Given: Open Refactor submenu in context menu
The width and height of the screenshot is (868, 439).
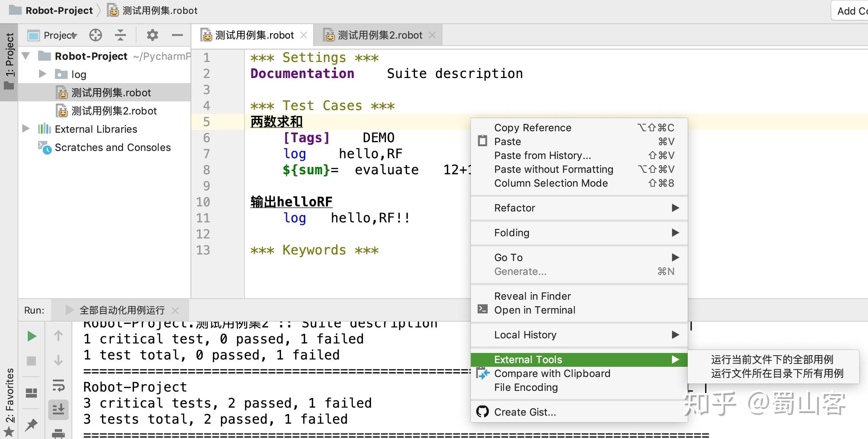Looking at the screenshot, I should (x=515, y=208).
